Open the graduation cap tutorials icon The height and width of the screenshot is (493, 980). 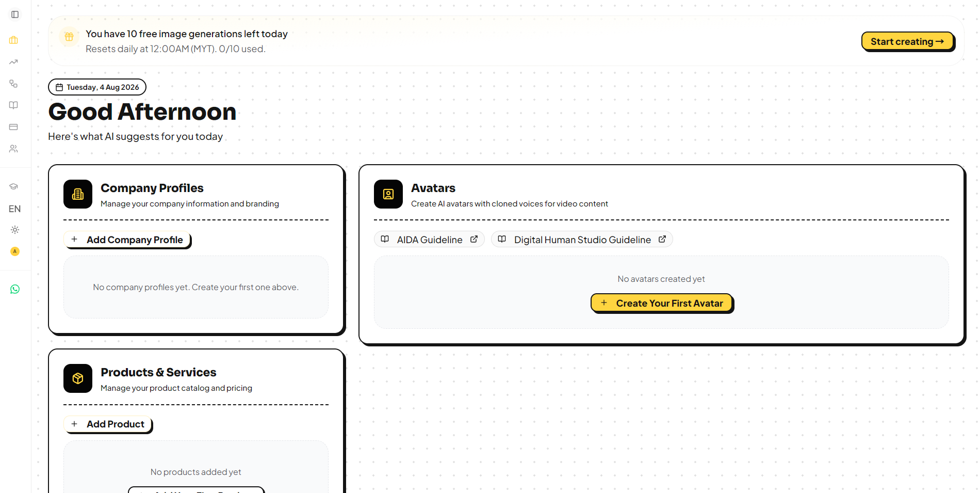coord(14,186)
